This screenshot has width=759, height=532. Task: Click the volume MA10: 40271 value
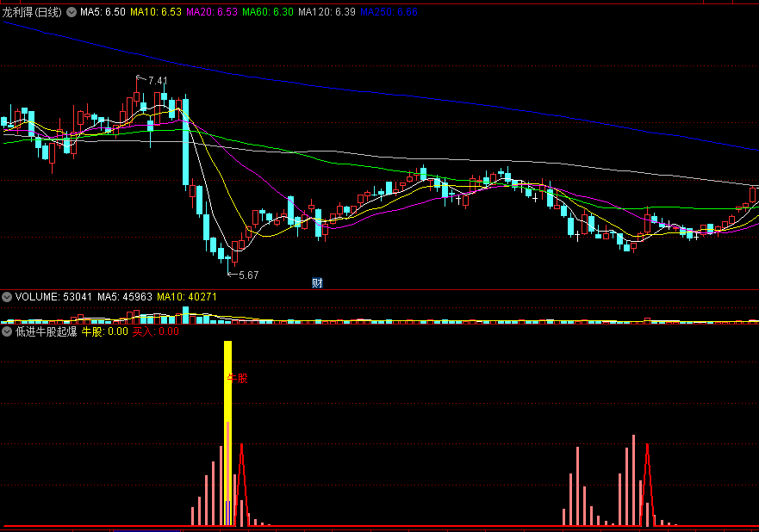pyautogui.click(x=187, y=296)
